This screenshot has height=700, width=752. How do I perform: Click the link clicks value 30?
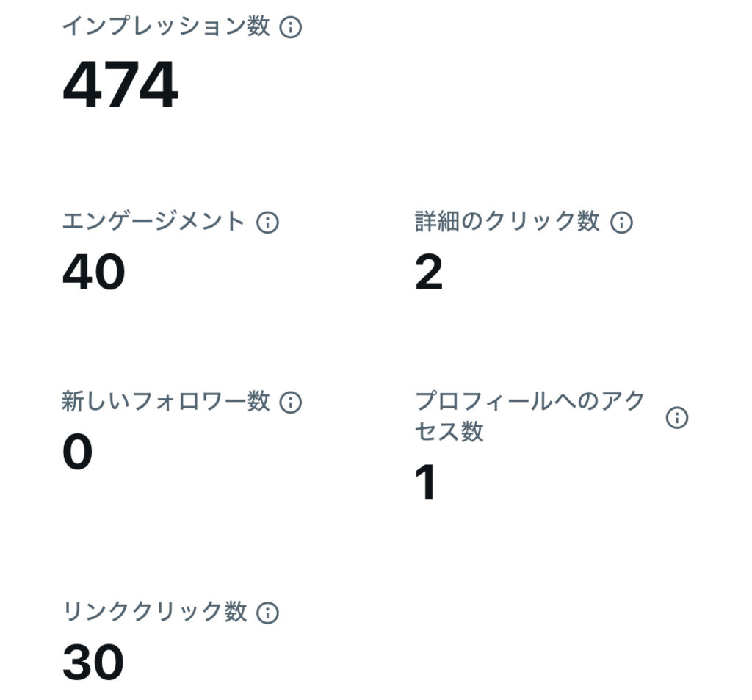pyautogui.click(x=93, y=663)
